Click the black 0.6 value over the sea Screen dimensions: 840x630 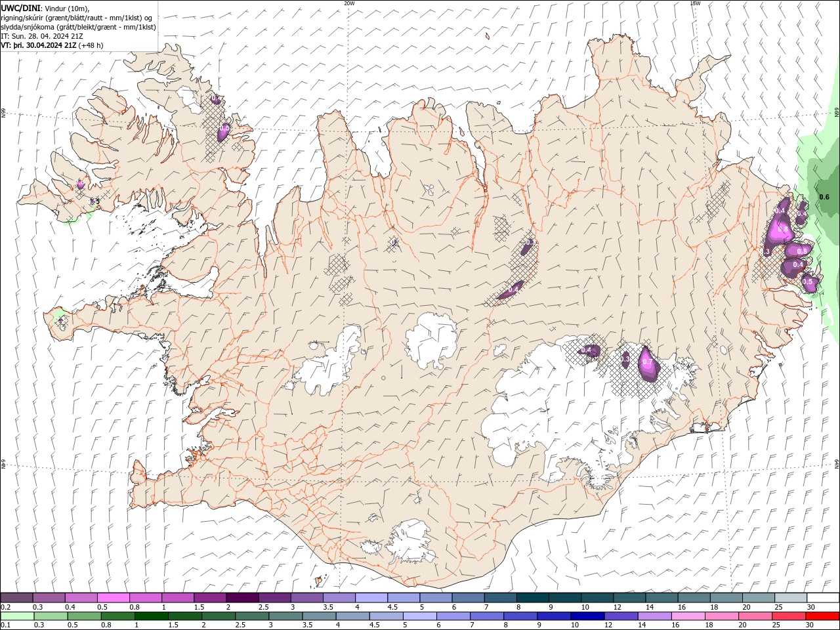tap(825, 197)
